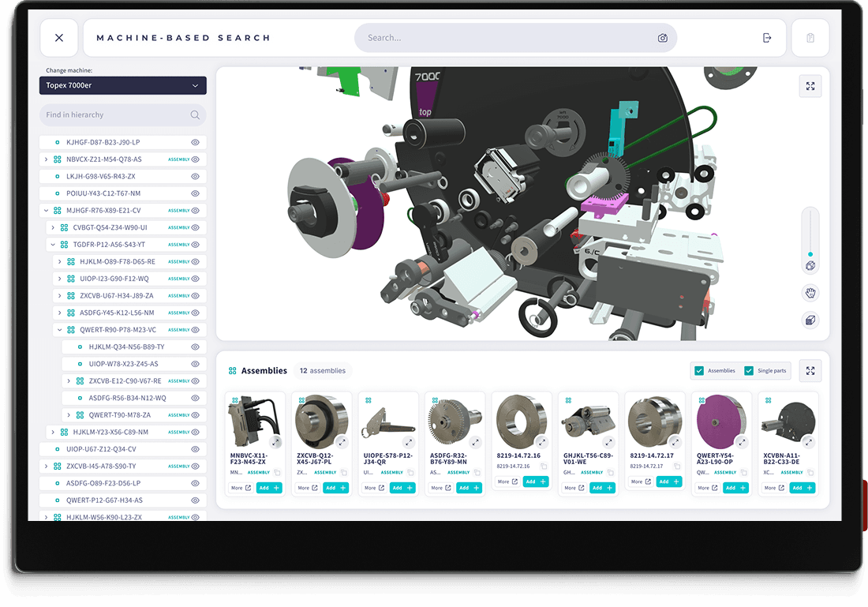
Task: Toggle visibility of NBVCX-Z21-M54-Q78-AS
Action: click(196, 159)
